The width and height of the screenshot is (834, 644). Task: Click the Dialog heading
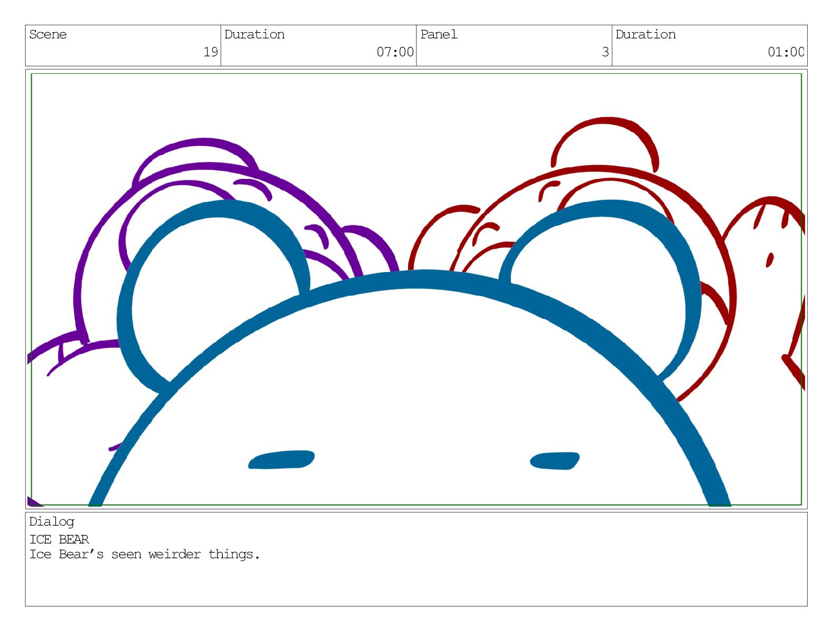tap(52, 522)
